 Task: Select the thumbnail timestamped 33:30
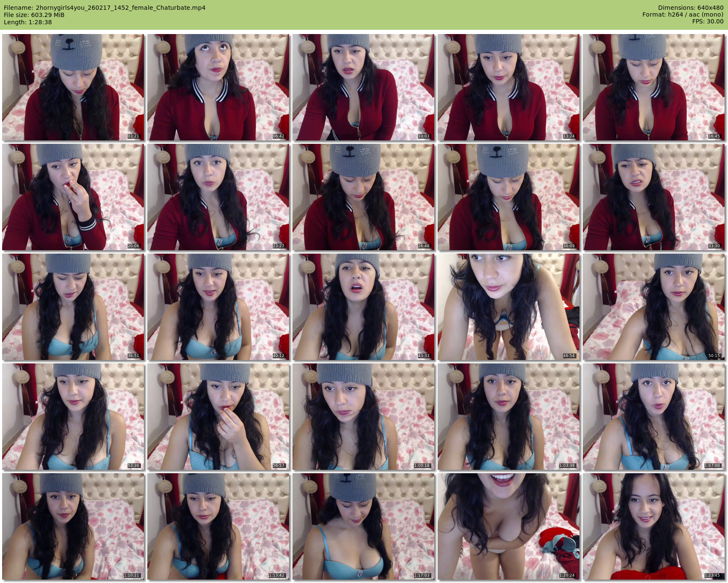(x=653, y=197)
